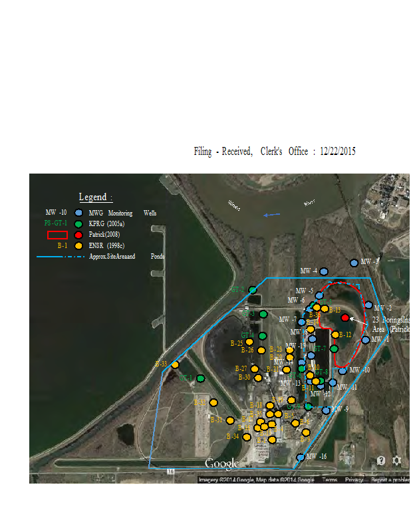Click the red rectangle legend symbol
The height and width of the screenshot is (532, 411).
point(57,235)
